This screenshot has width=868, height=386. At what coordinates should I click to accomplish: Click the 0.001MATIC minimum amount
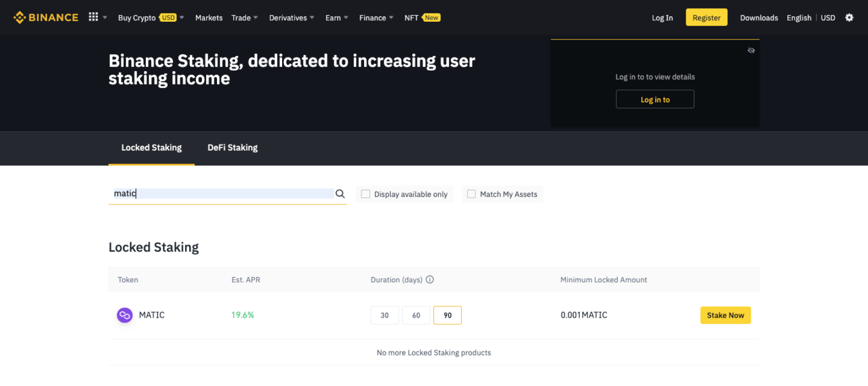[584, 315]
